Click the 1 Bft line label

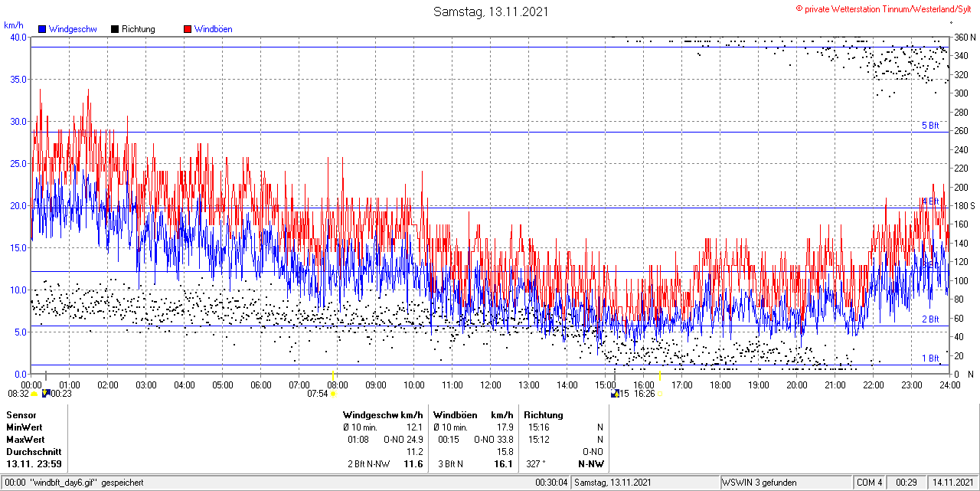click(x=929, y=358)
